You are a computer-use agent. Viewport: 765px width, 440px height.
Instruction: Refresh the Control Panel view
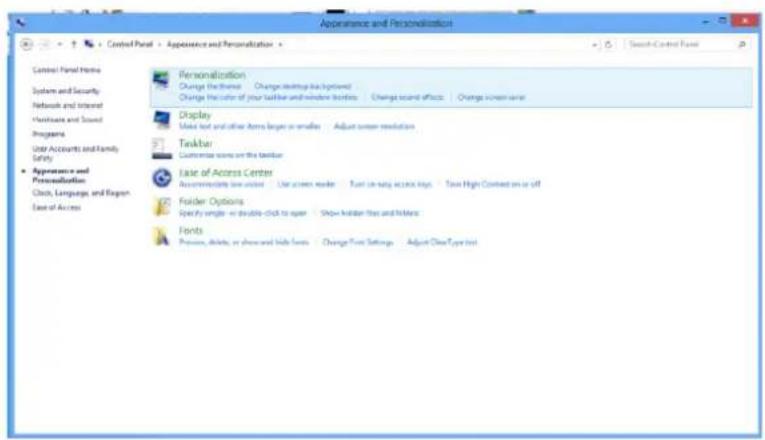coord(608,44)
